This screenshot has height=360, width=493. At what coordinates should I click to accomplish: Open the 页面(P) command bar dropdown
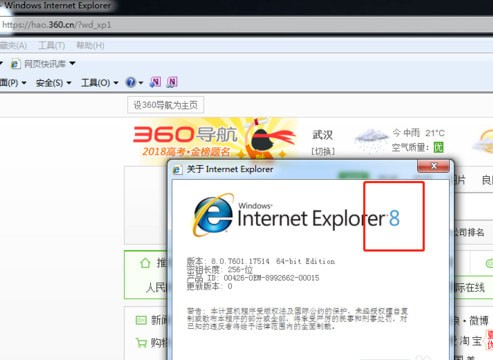(13, 83)
